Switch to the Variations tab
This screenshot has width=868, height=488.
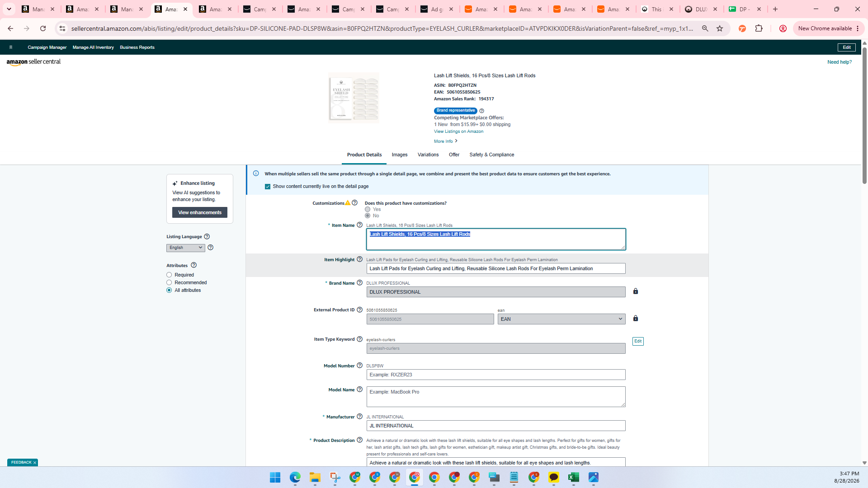point(428,155)
